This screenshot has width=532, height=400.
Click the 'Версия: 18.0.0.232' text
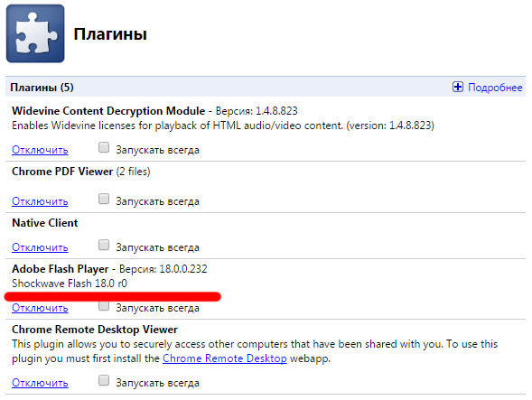click(x=163, y=269)
